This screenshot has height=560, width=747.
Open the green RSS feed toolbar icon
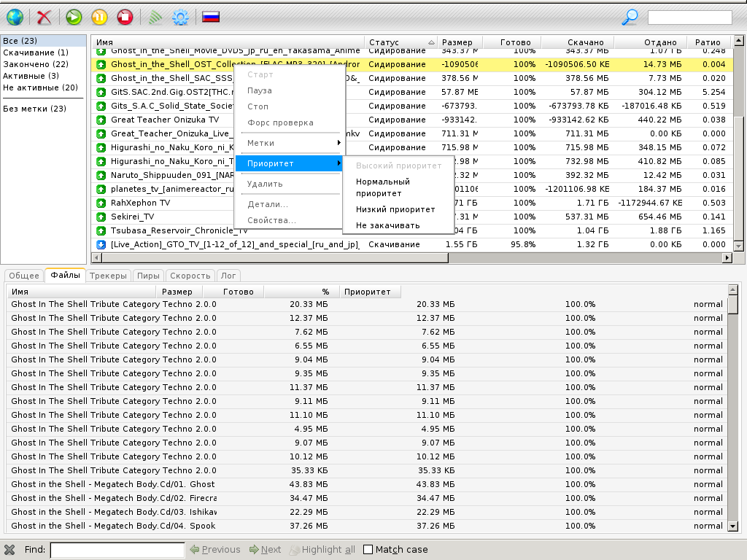click(155, 17)
